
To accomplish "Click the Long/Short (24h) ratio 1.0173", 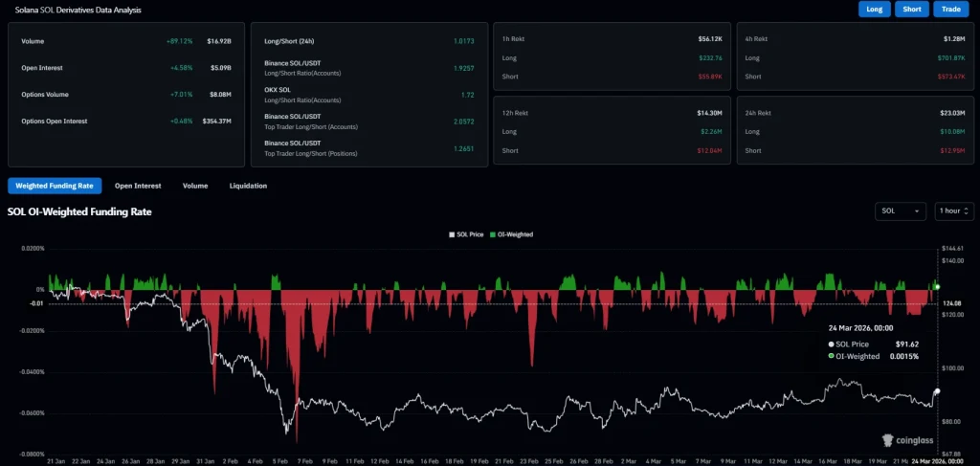I will (x=464, y=41).
